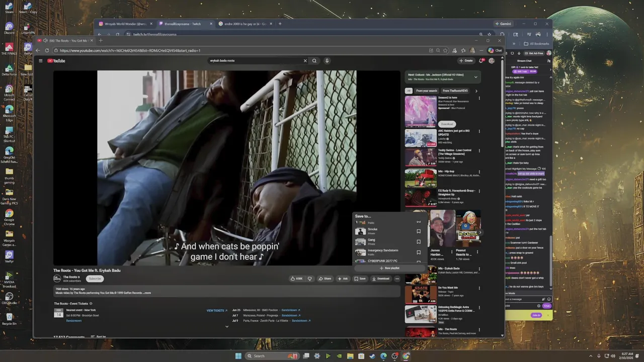Select the All filter chip
This screenshot has width=644, height=362.
(x=409, y=91)
